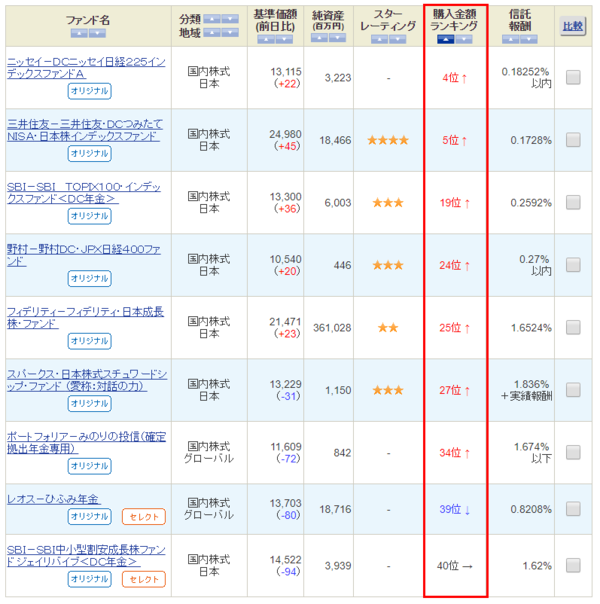This screenshot has width=600, height=604.
Task: Check compare box for ひふみ年金 fund
Action: point(573,509)
